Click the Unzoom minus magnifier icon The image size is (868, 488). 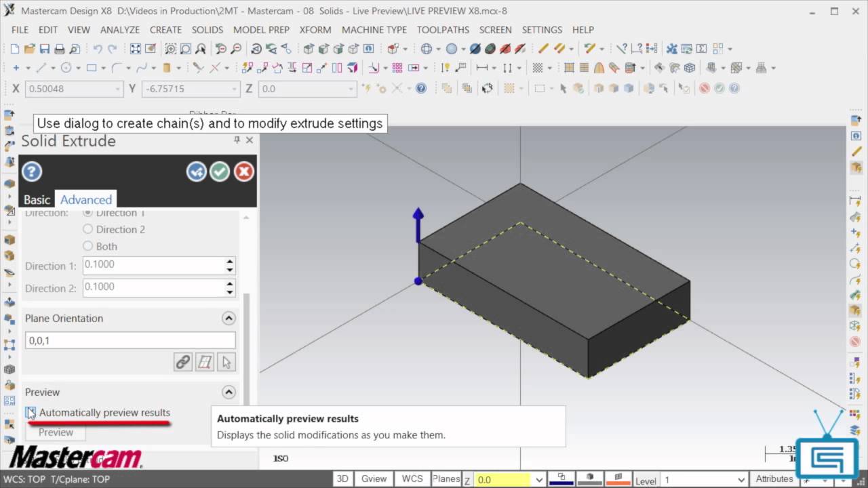(236, 49)
